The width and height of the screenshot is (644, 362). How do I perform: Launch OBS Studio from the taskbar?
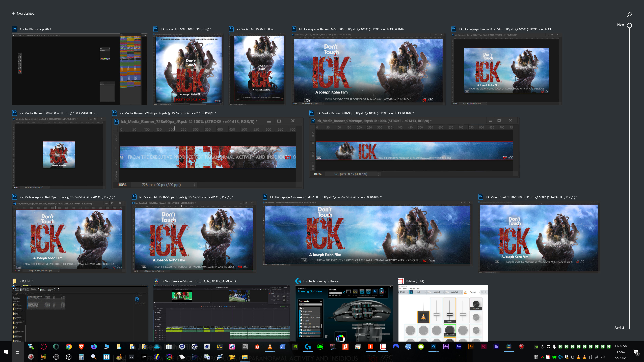point(56,357)
